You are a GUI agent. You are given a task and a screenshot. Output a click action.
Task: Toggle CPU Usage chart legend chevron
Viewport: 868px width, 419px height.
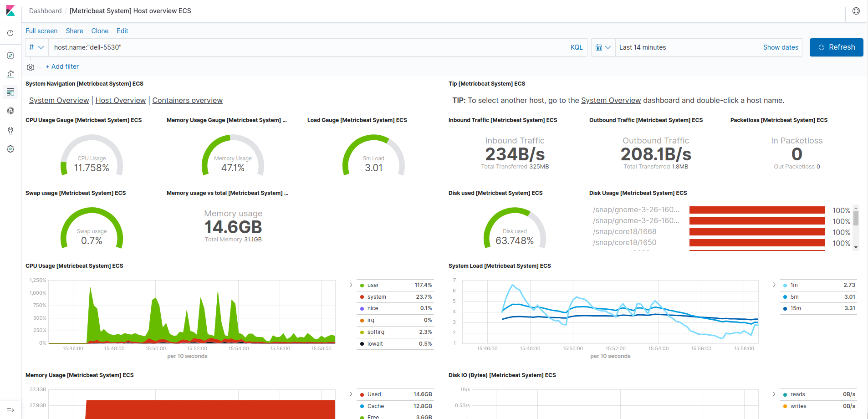tap(351, 285)
